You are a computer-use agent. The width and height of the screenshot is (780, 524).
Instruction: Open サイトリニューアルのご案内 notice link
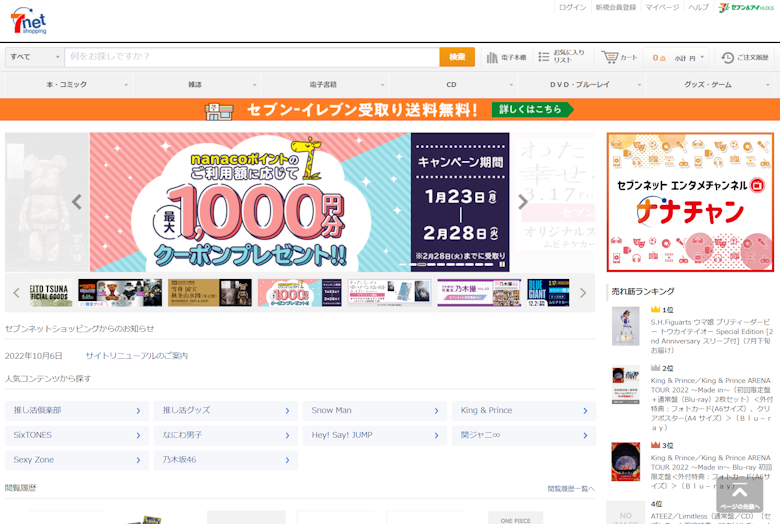coord(136,356)
